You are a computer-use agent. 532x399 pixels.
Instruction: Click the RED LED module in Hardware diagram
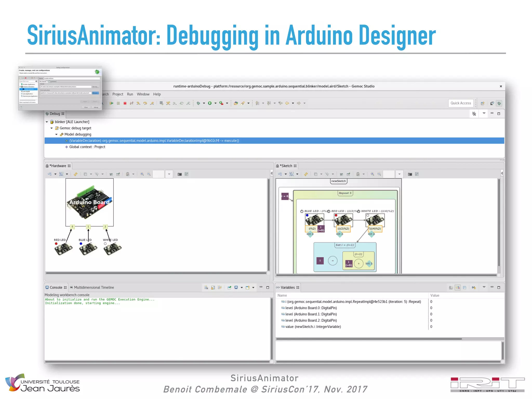click(x=63, y=249)
